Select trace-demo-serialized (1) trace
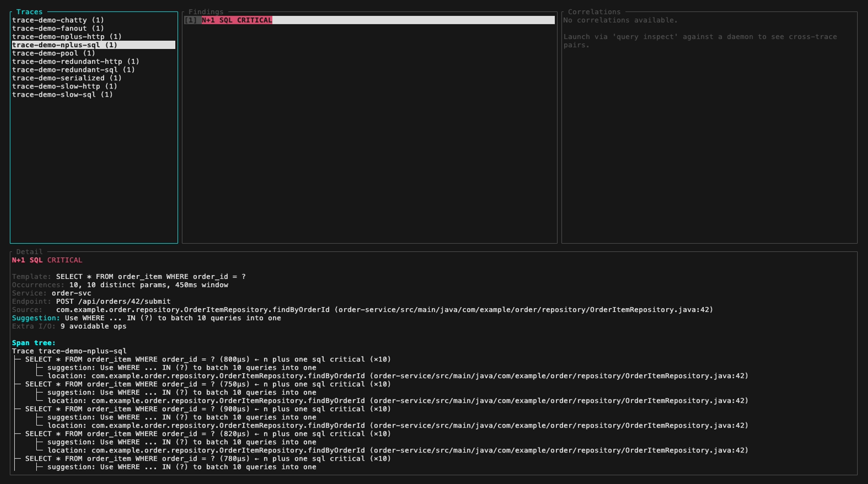868x484 pixels. (67, 78)
